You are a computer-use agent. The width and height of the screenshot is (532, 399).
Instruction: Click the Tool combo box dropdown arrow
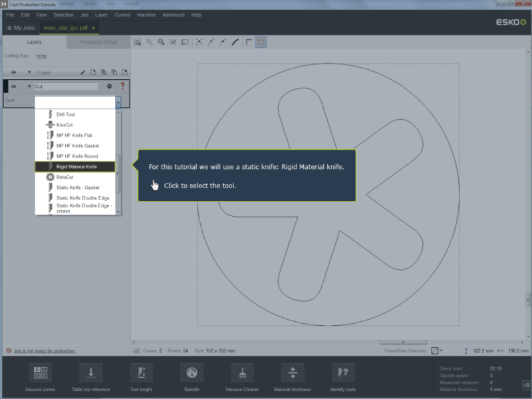118,102
